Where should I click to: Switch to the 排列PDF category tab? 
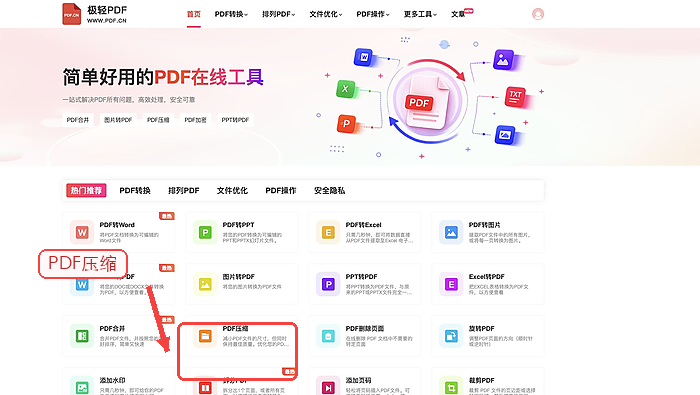pos(183,191)
